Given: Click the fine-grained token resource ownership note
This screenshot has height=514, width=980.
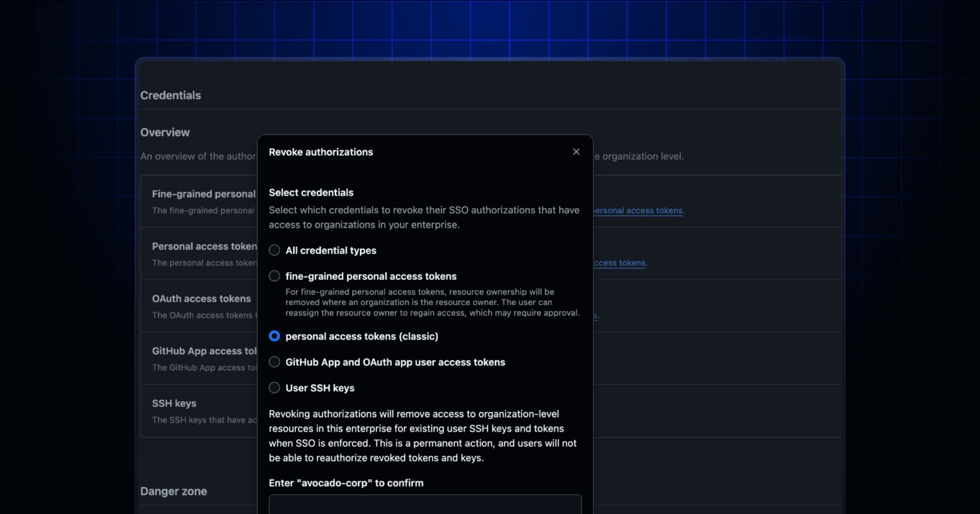Looking at the screenshot, I should (x=432, y=302).
